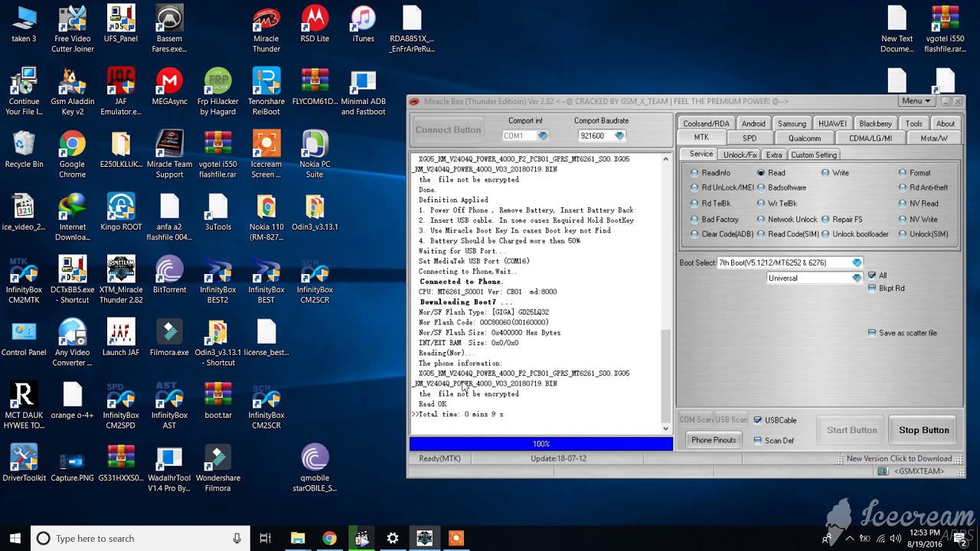The width and height of the screenshot is (980, 551).
Task: Launch JAF from desktop icon
Action: pos(121,337)
